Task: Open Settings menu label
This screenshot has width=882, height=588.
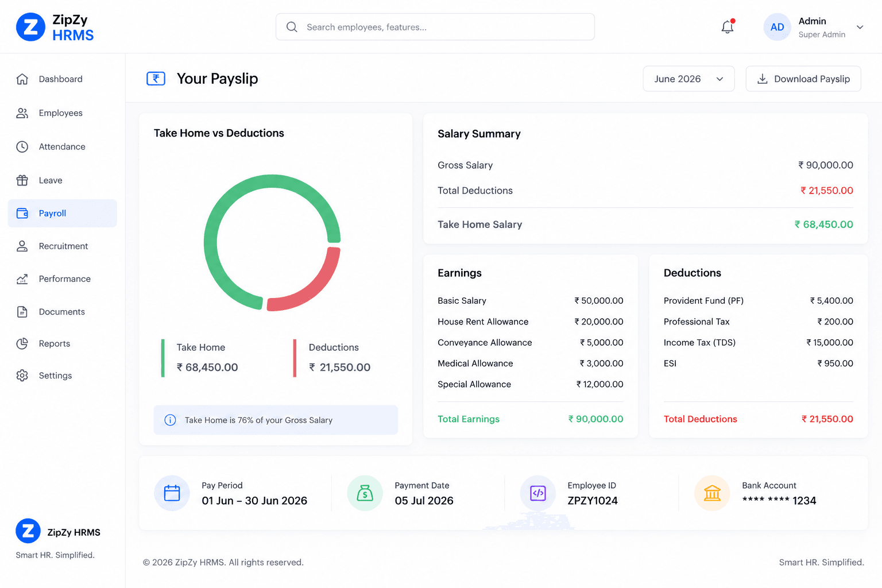Action: [x=56, y=376]
